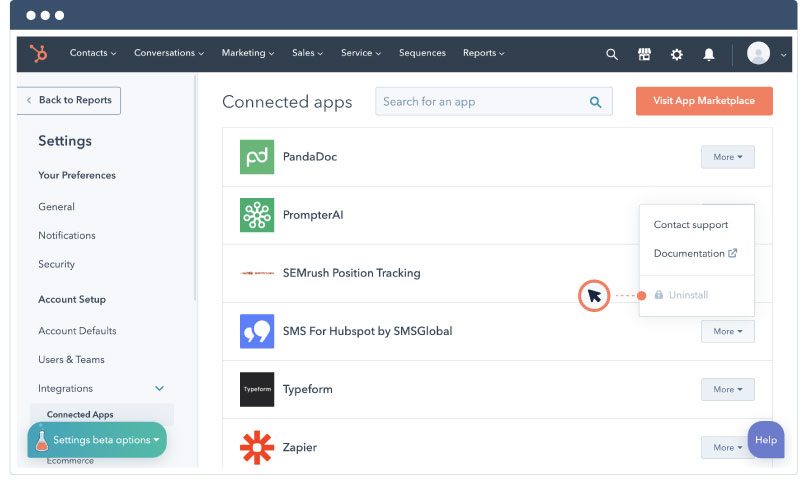Viewport: 807px width, 485px height.
Task: Click the beaker icon on beta options
Action: (41, 441)
